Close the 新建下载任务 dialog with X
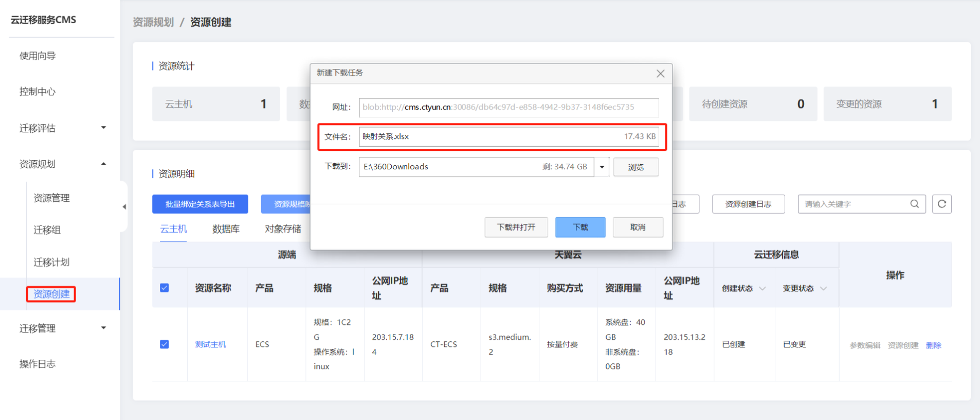 660,74
